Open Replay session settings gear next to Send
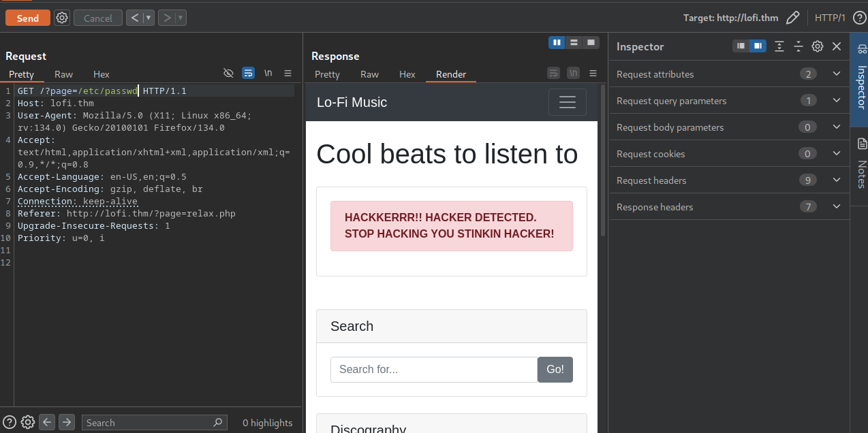The image size is (868, 433). tap(61, 18)
